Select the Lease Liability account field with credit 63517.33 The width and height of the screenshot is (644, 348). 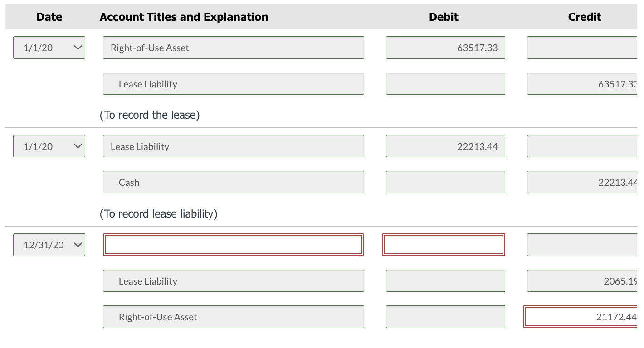234,84
